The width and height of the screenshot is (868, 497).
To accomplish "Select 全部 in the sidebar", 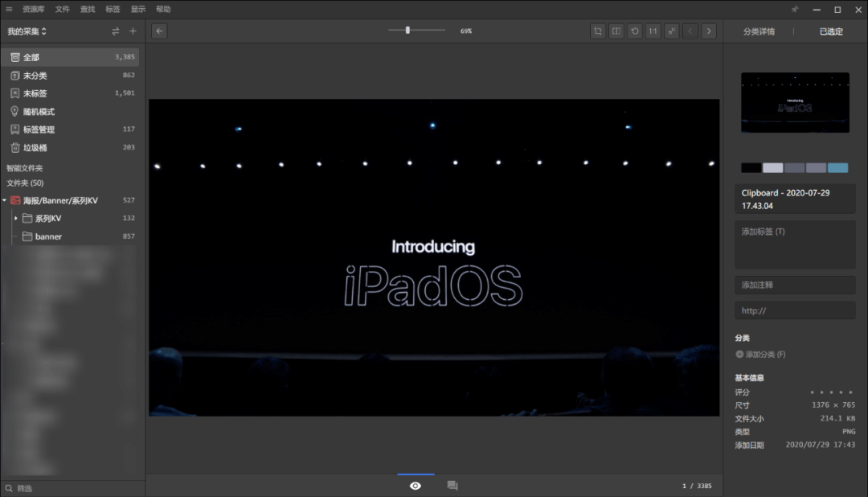I will coord(70,57).
